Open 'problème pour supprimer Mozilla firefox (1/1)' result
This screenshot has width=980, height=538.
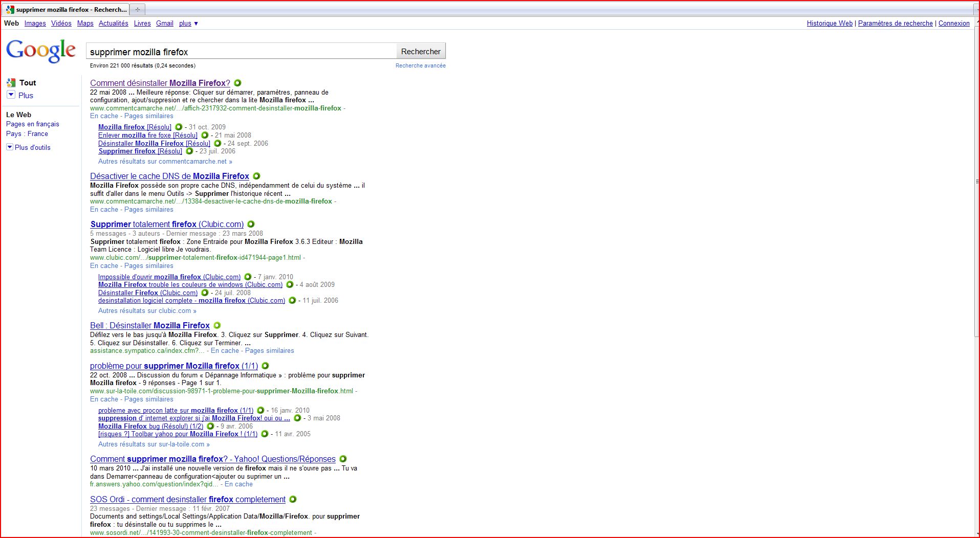(x=174, y=366)
